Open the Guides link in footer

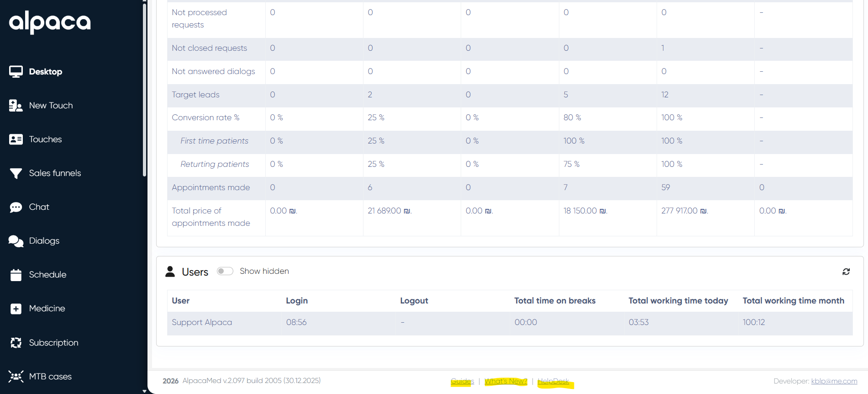click(x=462, y=381)
